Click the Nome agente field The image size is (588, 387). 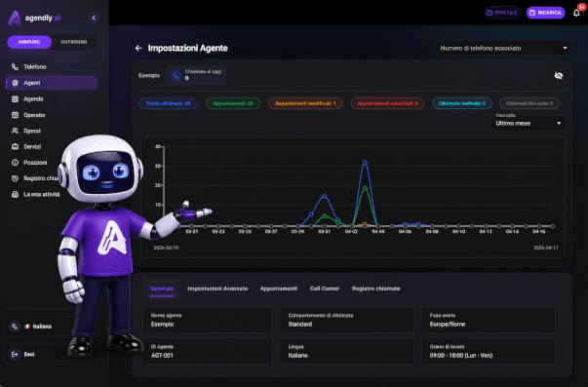pos(208,320)
